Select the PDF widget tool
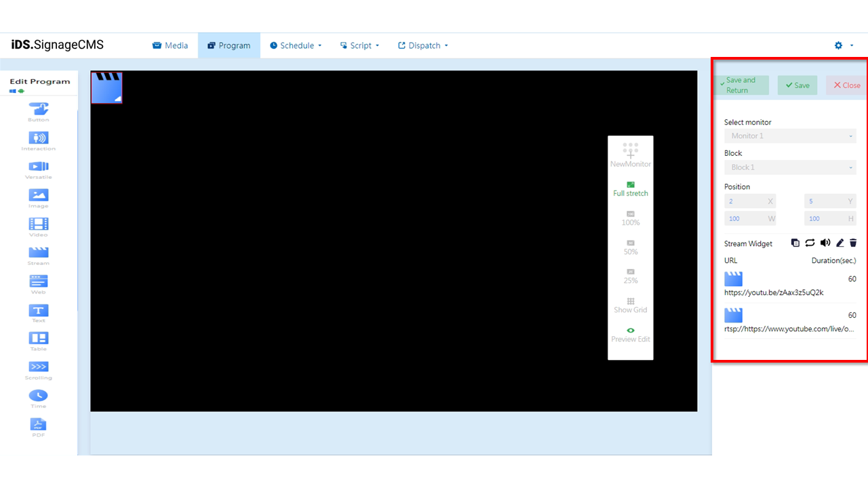Viewport: 868px width, 488px height. coord(39,425)
